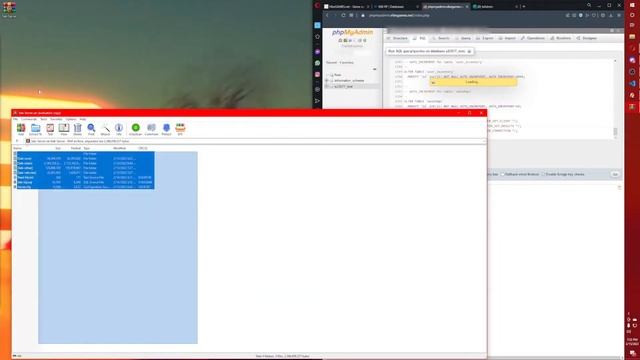The width and height of the screenshot is (640, 360).
Task: Open Visual Studio Code from the taskbar
Action: click(632, 83)
